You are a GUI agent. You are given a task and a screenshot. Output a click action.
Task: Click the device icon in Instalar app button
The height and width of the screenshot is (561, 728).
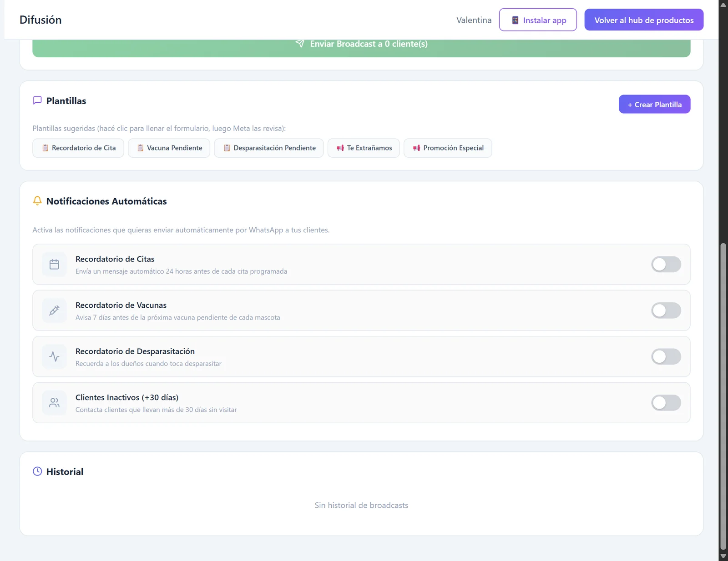click(516, 20)
